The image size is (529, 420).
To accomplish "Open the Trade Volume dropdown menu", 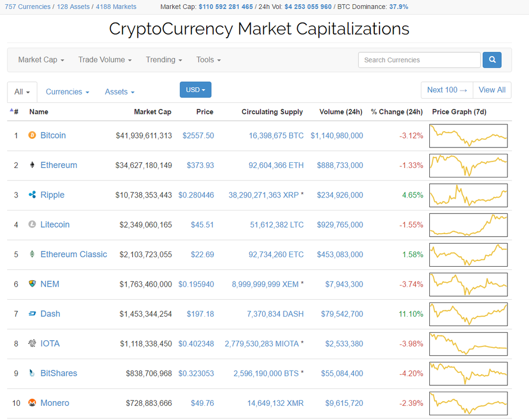I will (x=105, y=60).
